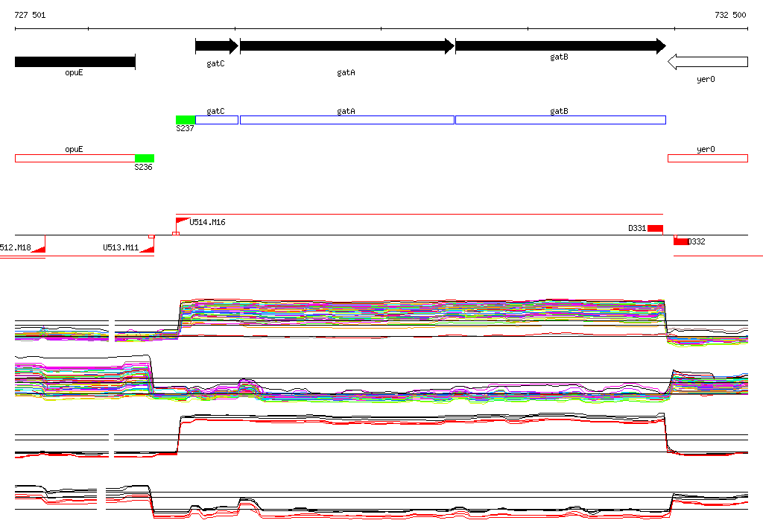The image size is (763, 532).
Task: Click yerO label under white arrow
Action: coord(706,79)
